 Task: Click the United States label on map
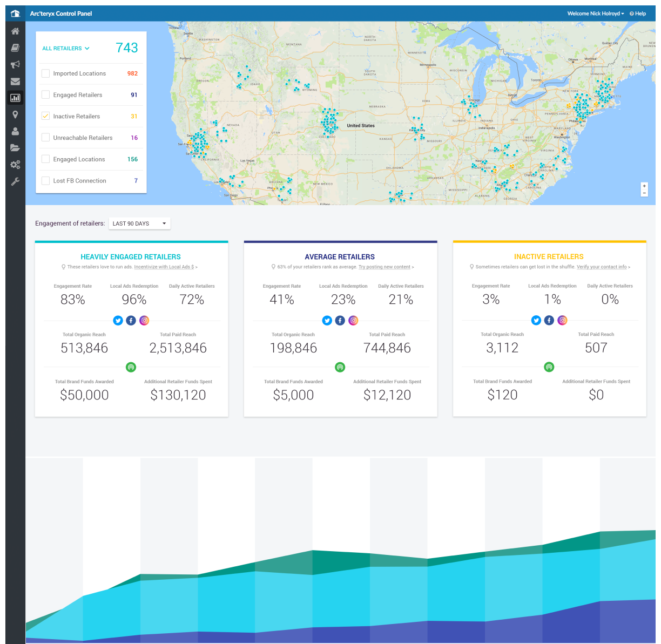point(361,126)
